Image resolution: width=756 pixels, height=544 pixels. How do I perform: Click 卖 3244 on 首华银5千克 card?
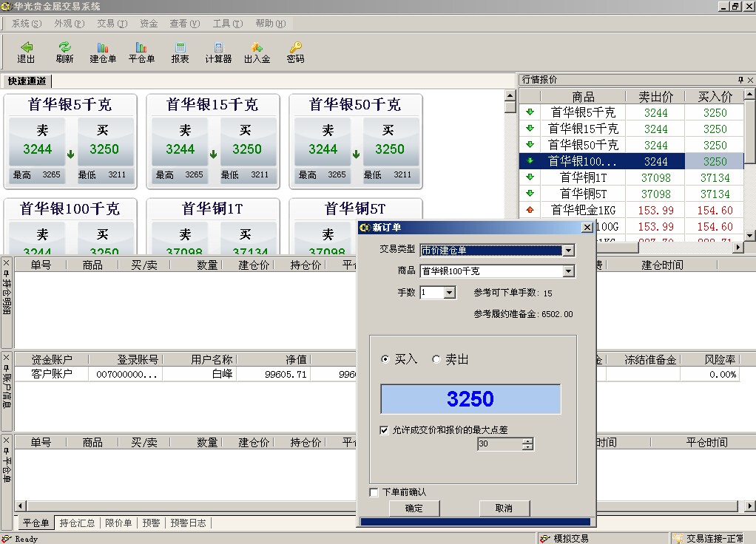click(37, 141)
